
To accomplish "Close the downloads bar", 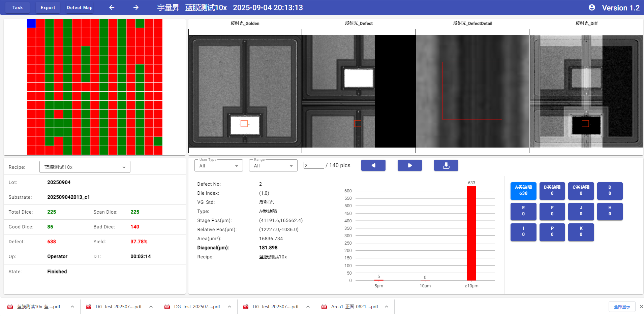I will point(641,307).
